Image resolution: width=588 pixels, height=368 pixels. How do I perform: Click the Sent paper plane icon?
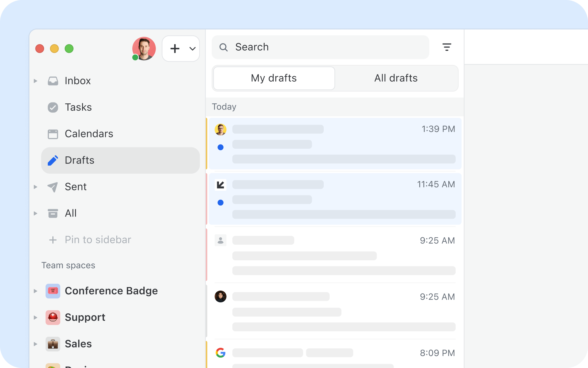coord(53,187)
